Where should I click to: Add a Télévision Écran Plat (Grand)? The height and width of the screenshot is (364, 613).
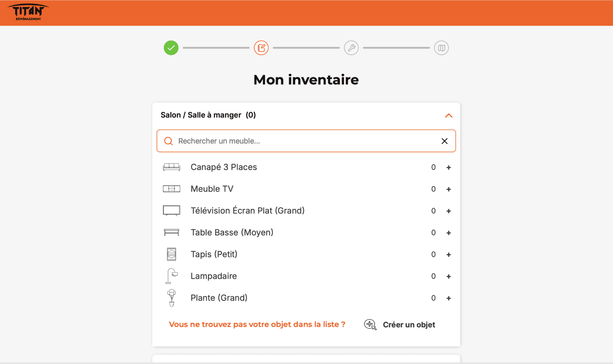point(449,211)
